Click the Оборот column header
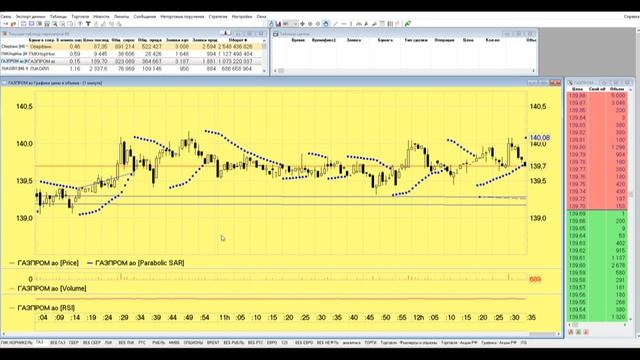Screen dimensions: 640x360 238,40
